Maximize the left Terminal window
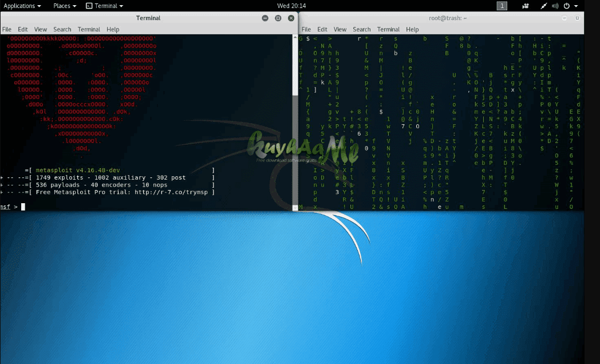This screenshot has height=364, width=600. pos(278,18)
